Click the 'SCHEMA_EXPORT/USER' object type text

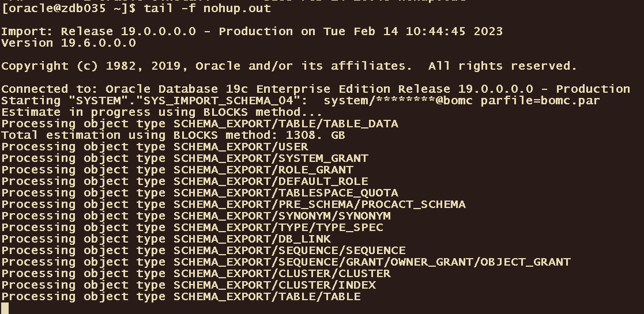[240, 146]
